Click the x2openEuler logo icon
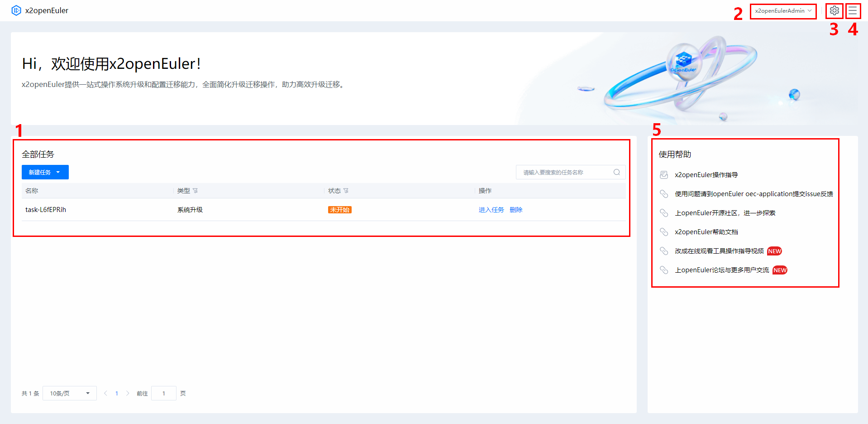The height and width of the screenshot is (424, 868). click(x=16, y=10)
